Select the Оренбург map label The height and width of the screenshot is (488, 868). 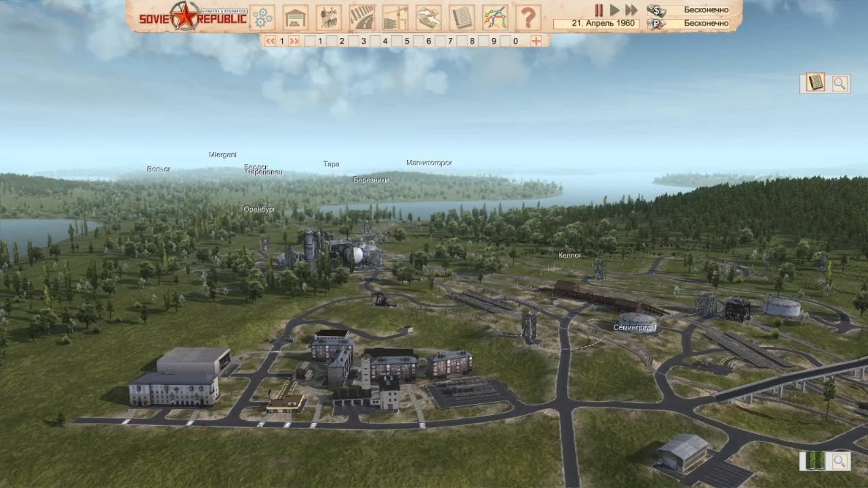(x=259, y=209)
